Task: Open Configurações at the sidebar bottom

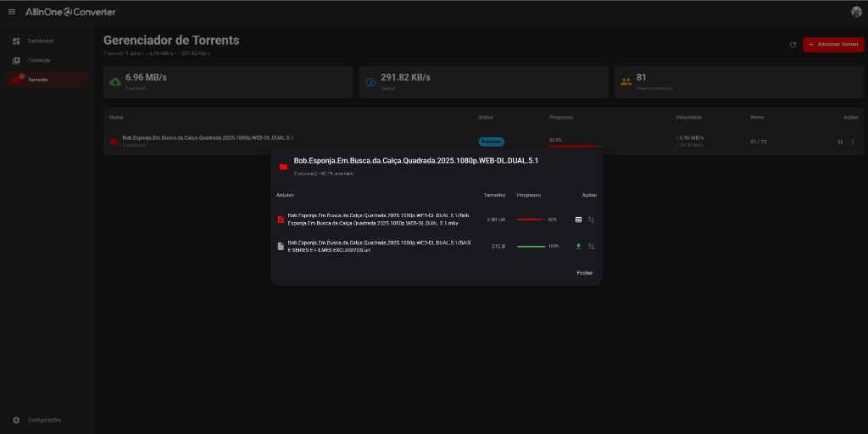Action: [x=44, y=420]
